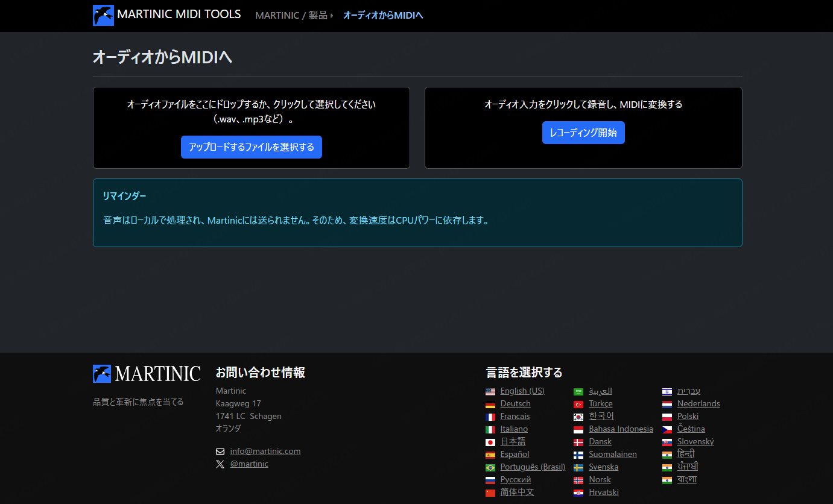Click the Brazilian flag icon
Viewport: 833px width, 504px height.
[490, 467]
